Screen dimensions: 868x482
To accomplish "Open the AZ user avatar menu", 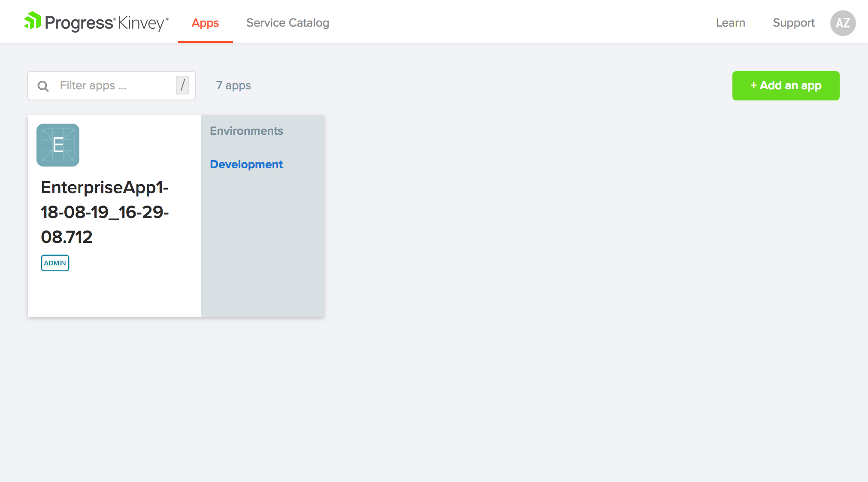I will point(843,23).
